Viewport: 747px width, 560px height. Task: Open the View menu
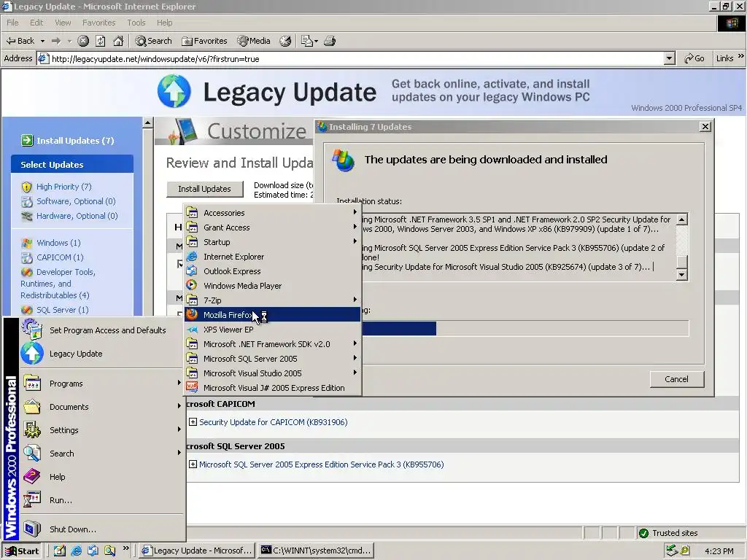point(63,23)
